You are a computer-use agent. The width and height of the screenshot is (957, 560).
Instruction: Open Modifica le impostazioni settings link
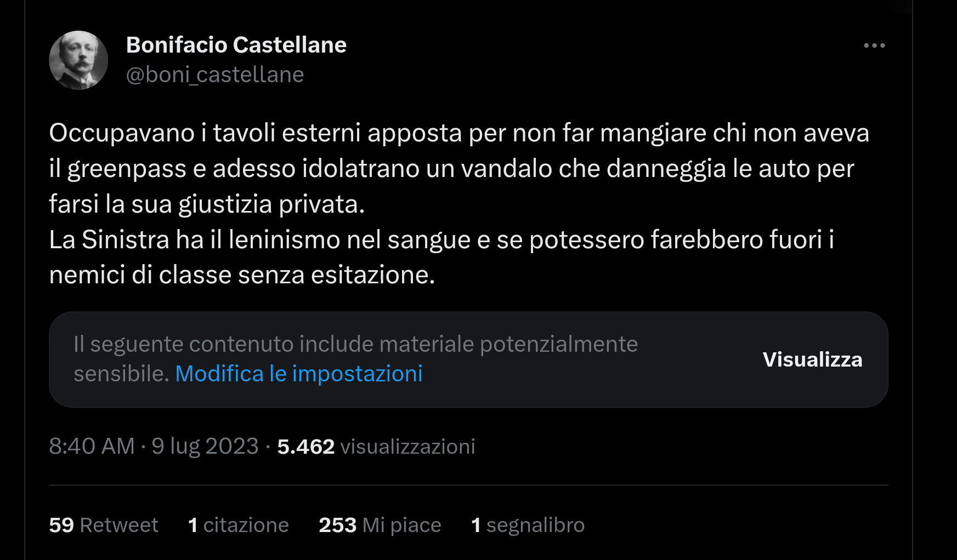coord(298,374)
